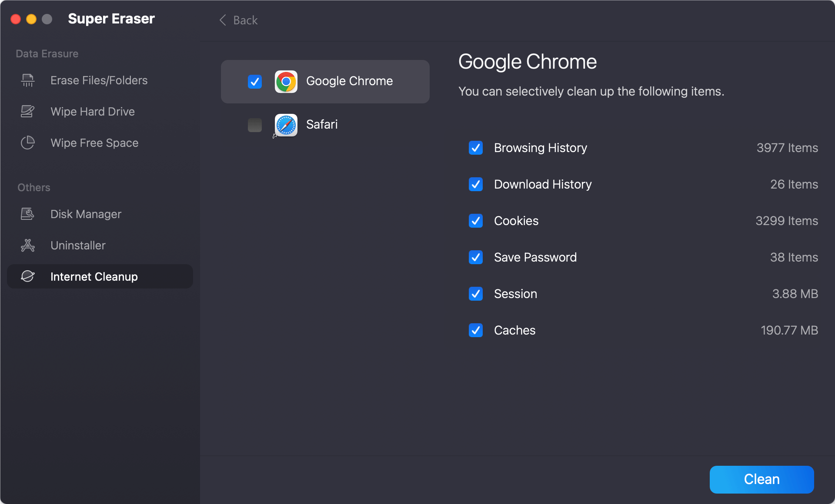Image resolution: width=835 pixels, height=504 pixels.
Task: Click the Internet Cleanup planet icon
Action: 27,276
